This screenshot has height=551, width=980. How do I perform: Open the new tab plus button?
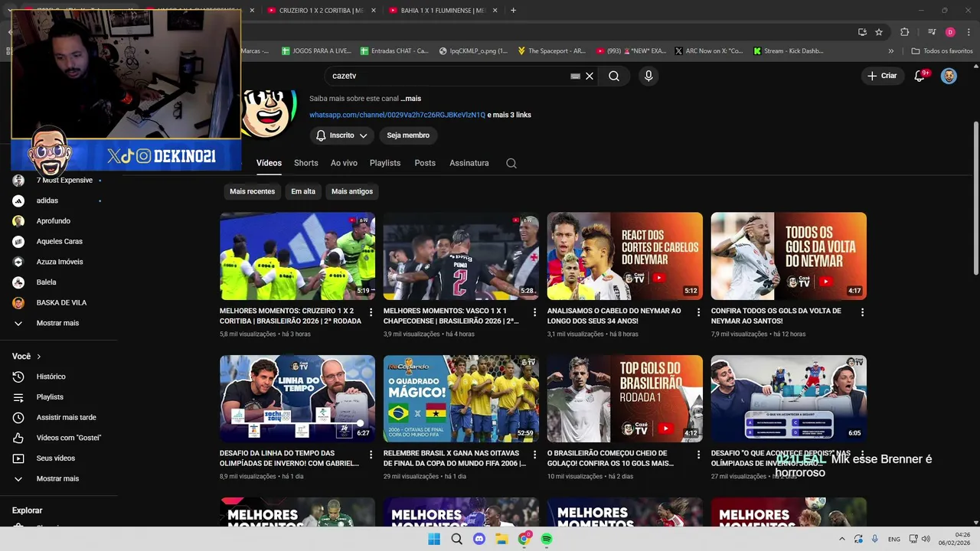(513, 10)
